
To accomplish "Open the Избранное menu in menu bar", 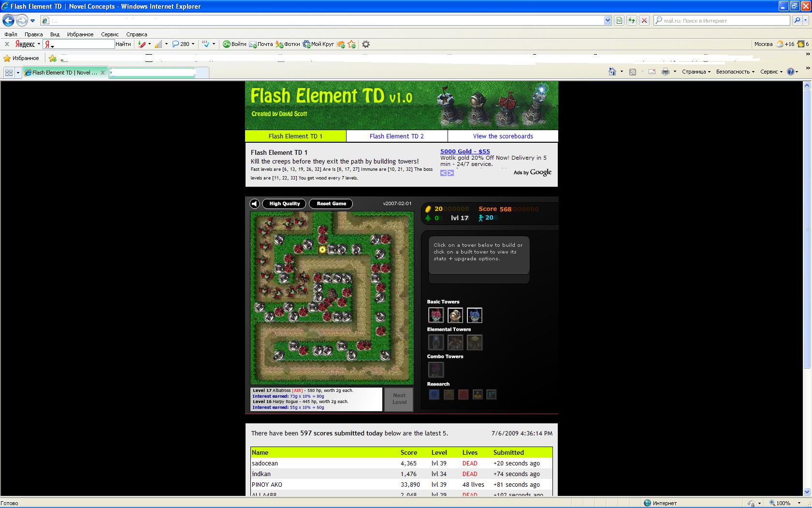I will point(80,34).
